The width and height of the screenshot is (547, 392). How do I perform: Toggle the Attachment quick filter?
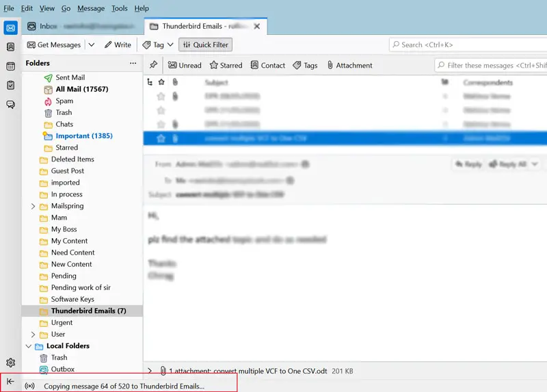tap(349, 65)
